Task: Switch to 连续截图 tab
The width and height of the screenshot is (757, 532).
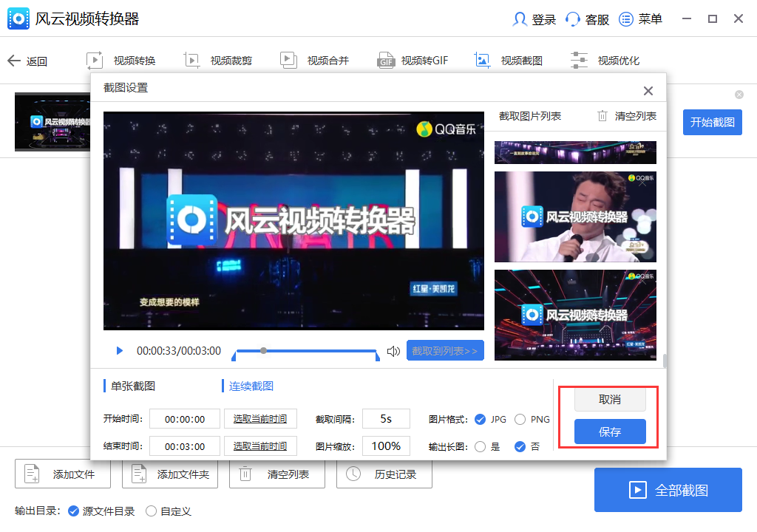Action: click(x=251, y=386)
